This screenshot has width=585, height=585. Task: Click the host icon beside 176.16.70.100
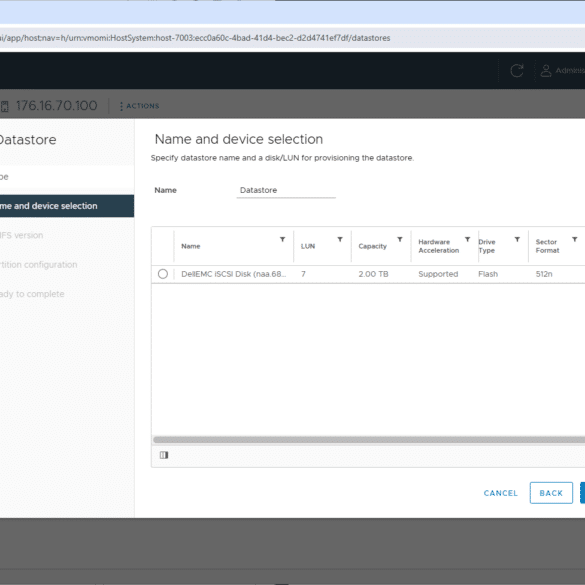pyautogui.click(x=4, y=106)
